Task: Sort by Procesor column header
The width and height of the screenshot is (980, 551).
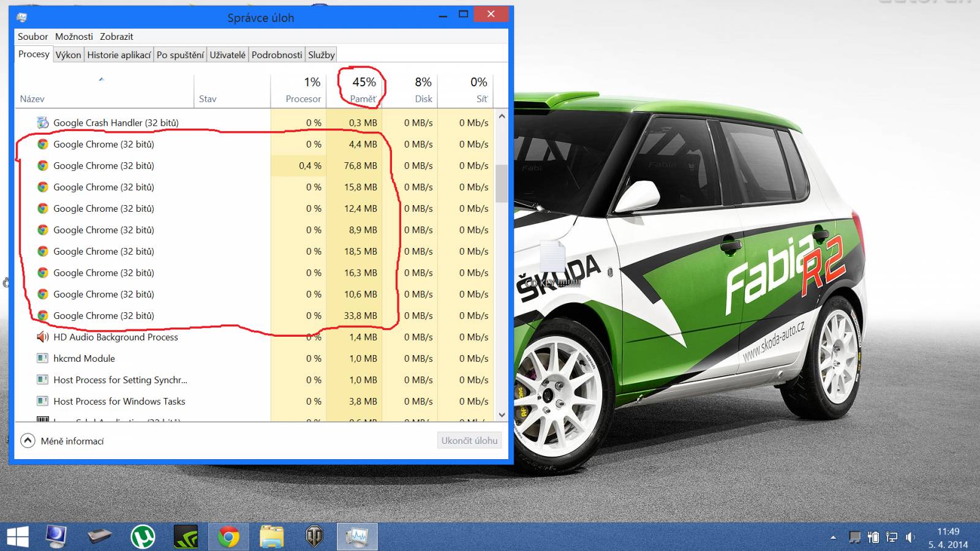Action: [x=298, y=90]
